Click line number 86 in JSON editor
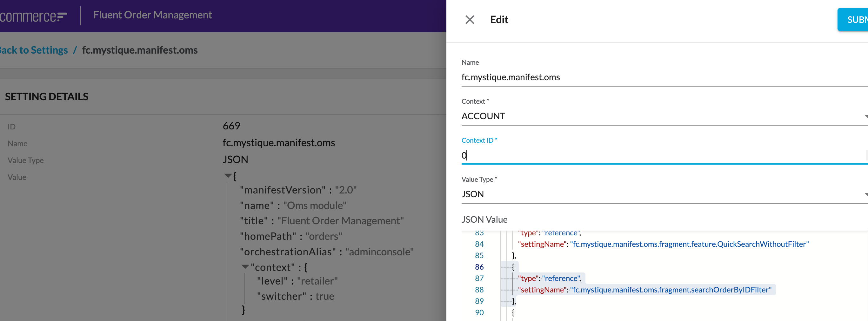Image resolution: width=868 pixels, height=321 pixels. click(479, 267)
